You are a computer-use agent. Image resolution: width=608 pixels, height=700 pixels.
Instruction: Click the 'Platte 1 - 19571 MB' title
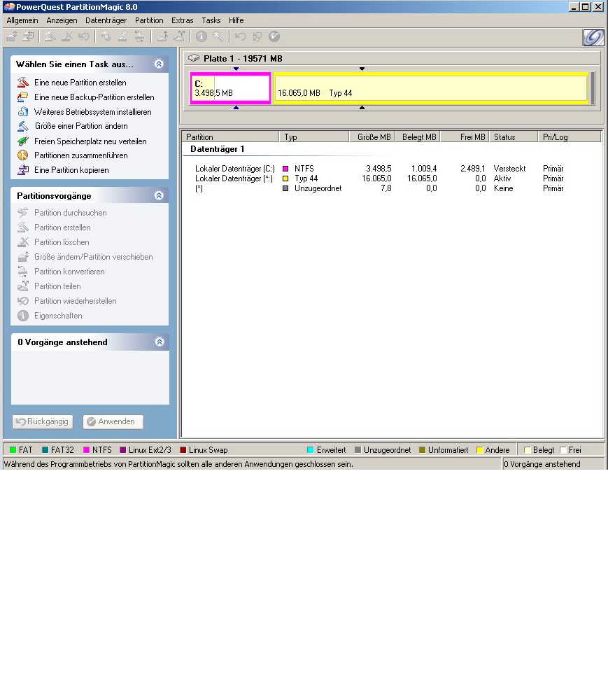243,59
